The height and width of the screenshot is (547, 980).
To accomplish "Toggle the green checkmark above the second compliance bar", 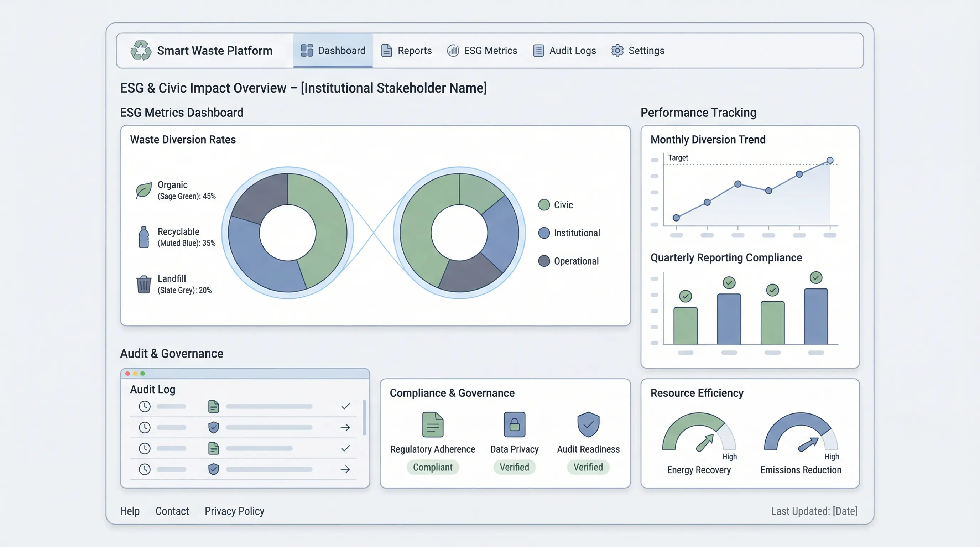I will coord(728,282).
